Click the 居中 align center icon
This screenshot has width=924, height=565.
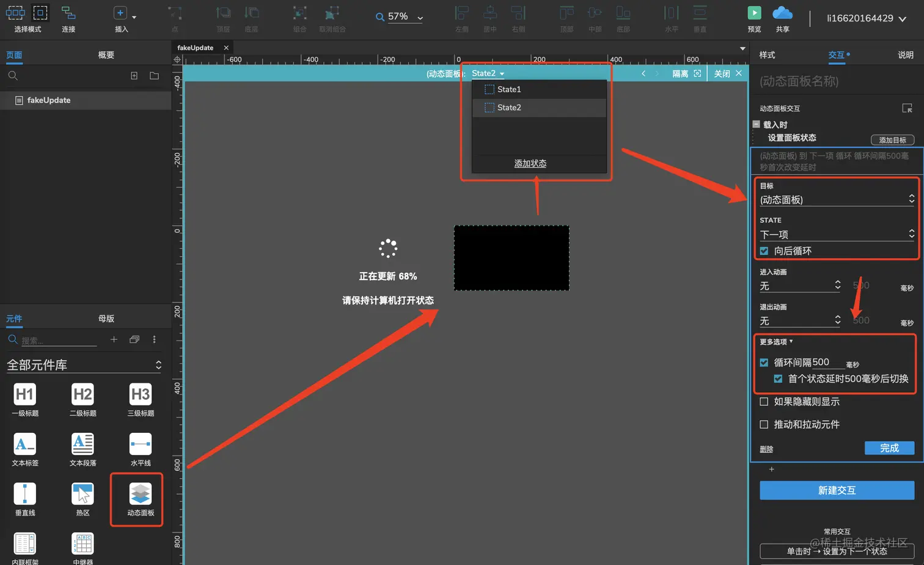[490, 13]
